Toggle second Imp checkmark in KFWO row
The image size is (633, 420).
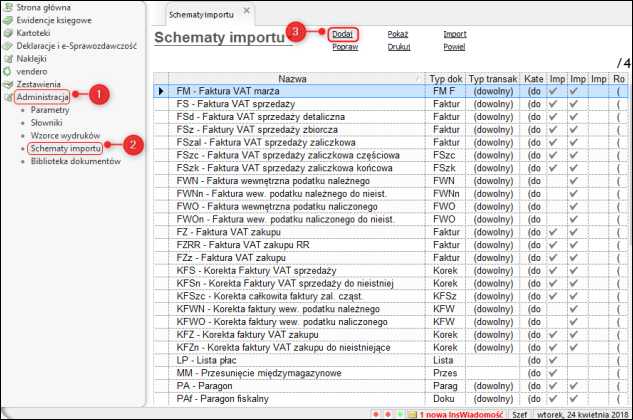(574, 321)
